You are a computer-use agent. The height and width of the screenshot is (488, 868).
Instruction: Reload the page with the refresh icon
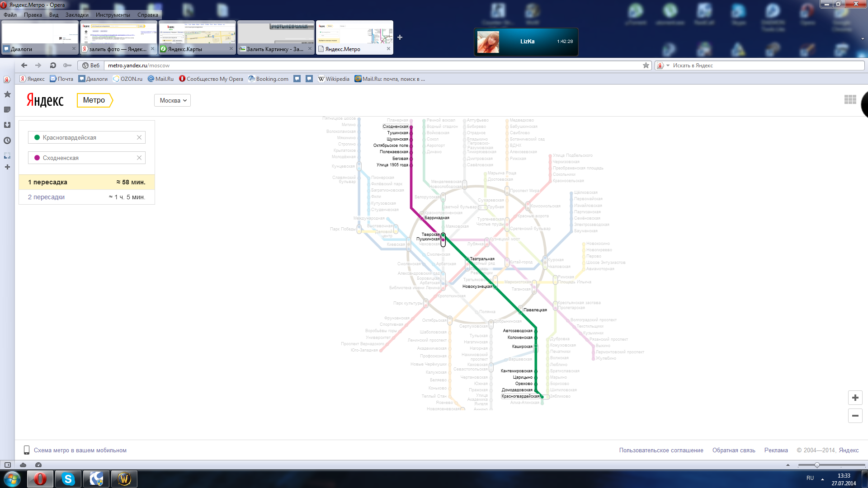[53, 66]
